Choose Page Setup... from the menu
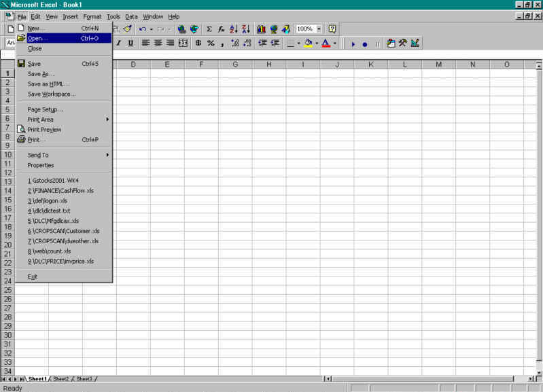Screen dimensions: 543x392 64,109
